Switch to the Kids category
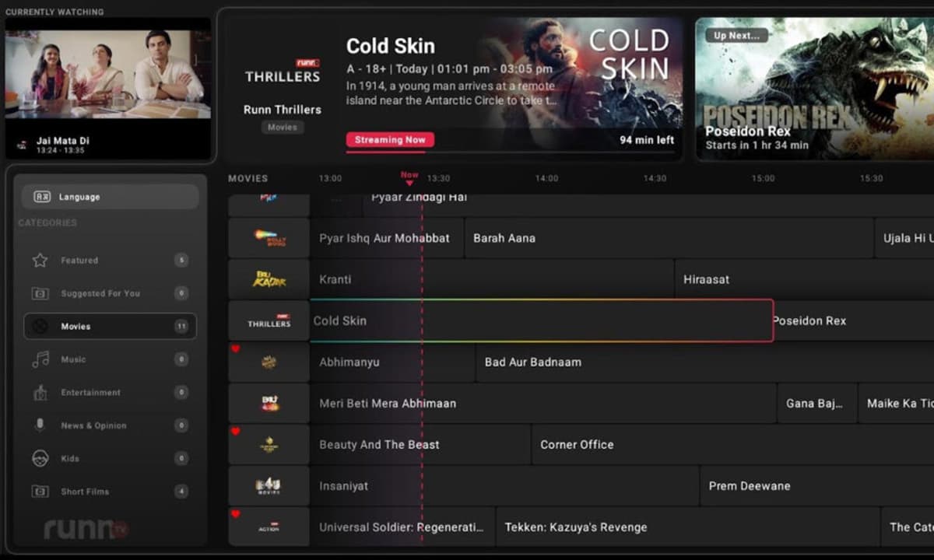934x560 pixels. tap(110, 459)
